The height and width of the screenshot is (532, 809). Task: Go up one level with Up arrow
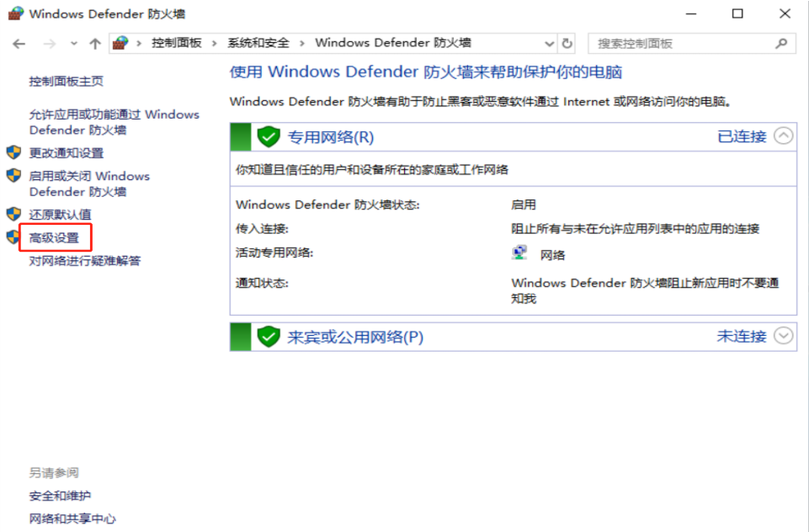(x=95, y=44)
